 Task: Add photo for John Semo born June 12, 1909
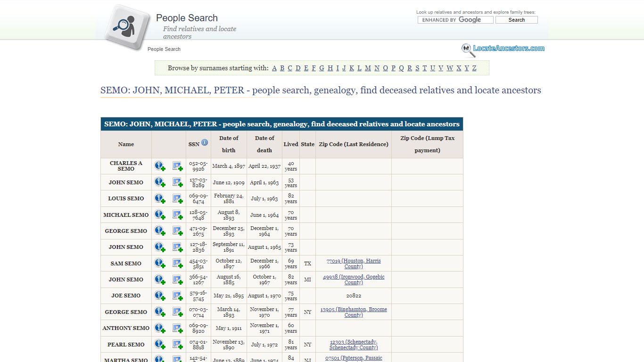tap(178, 182)
